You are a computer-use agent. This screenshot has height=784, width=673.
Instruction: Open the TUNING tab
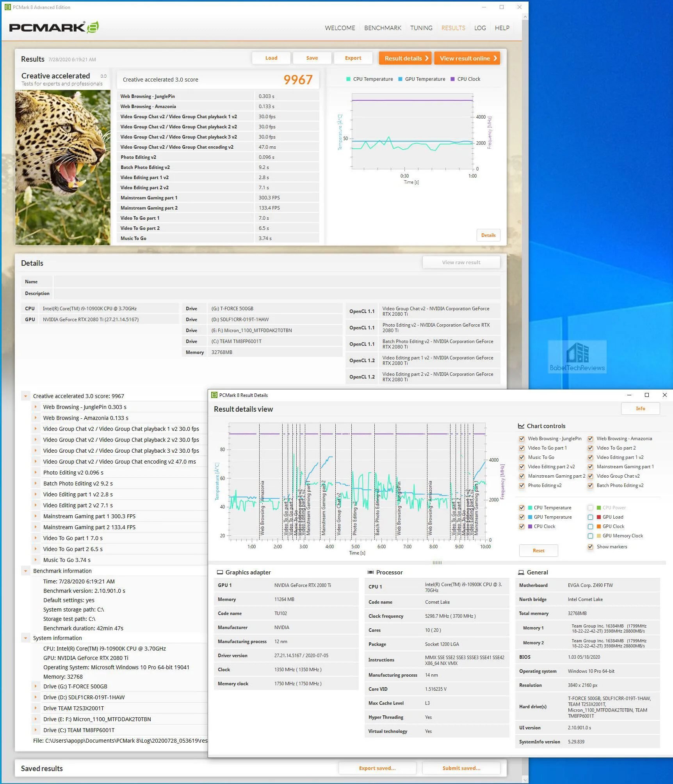tap(421, 28)
